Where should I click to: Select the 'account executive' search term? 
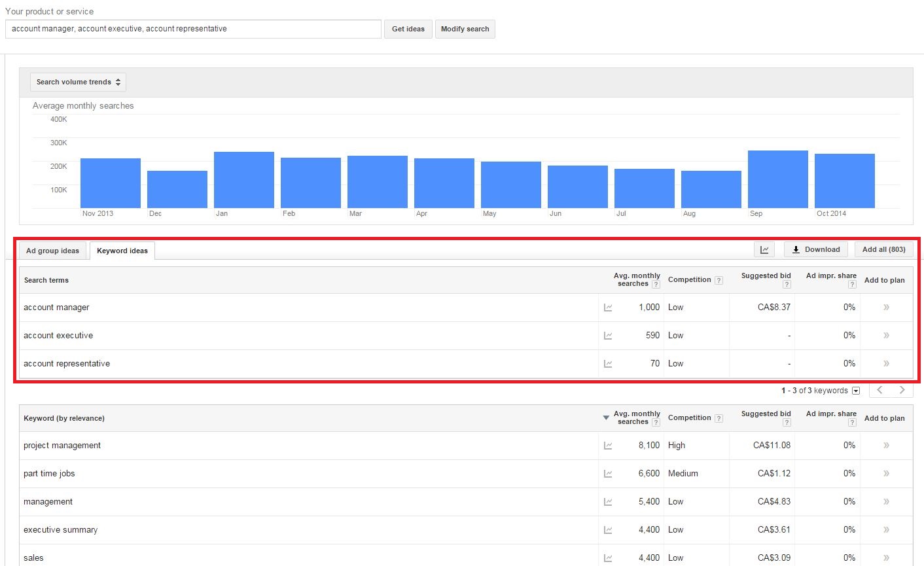[58, 336]
